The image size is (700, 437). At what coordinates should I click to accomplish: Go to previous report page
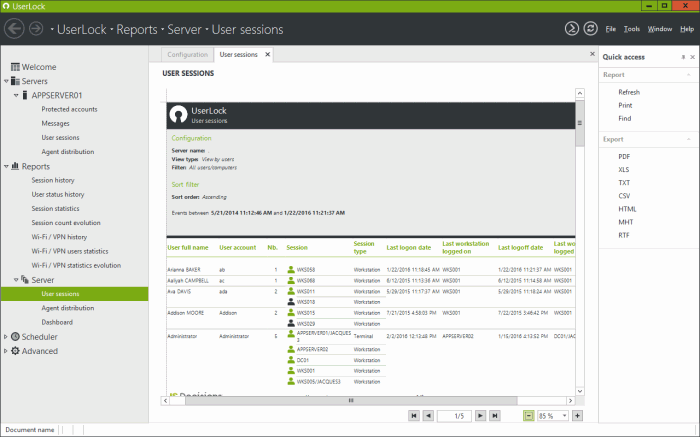428,416
